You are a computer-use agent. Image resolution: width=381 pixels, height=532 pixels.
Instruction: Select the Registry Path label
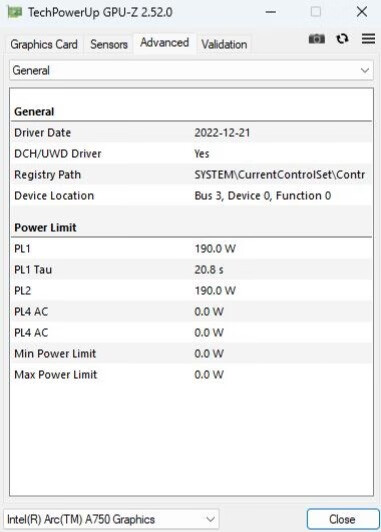click(x=47, y=175)
